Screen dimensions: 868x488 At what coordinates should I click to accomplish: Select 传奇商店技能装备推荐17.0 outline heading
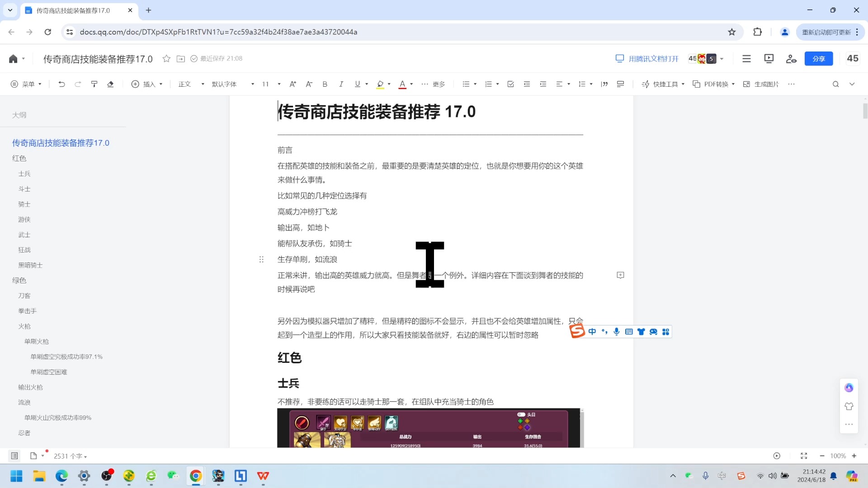pos(61,143)
